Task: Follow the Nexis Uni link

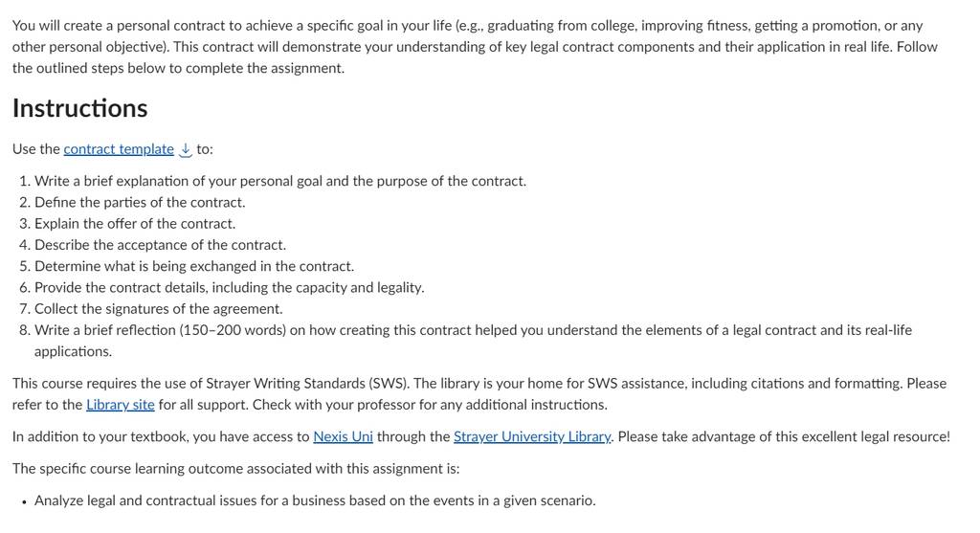Action: [x=344, y=436]
